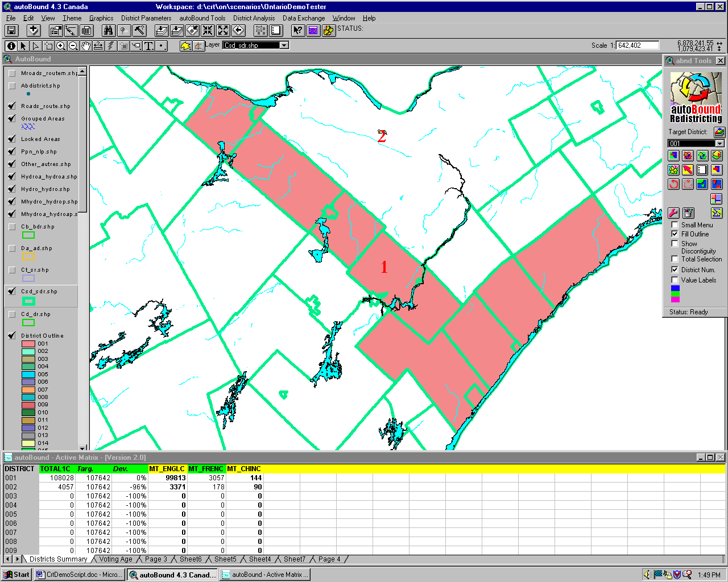This screenshot has width=728, height=582.
Task: Uncheck the Fill Outline option
Action: pyautogui.click(x=675, y=234)
